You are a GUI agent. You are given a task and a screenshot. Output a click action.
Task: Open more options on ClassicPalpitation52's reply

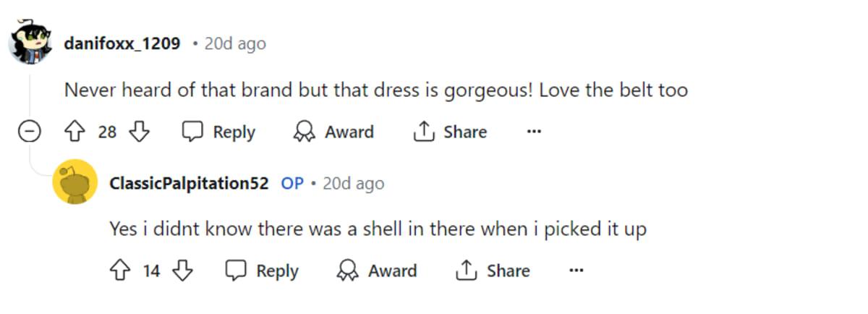pos(576,271)
